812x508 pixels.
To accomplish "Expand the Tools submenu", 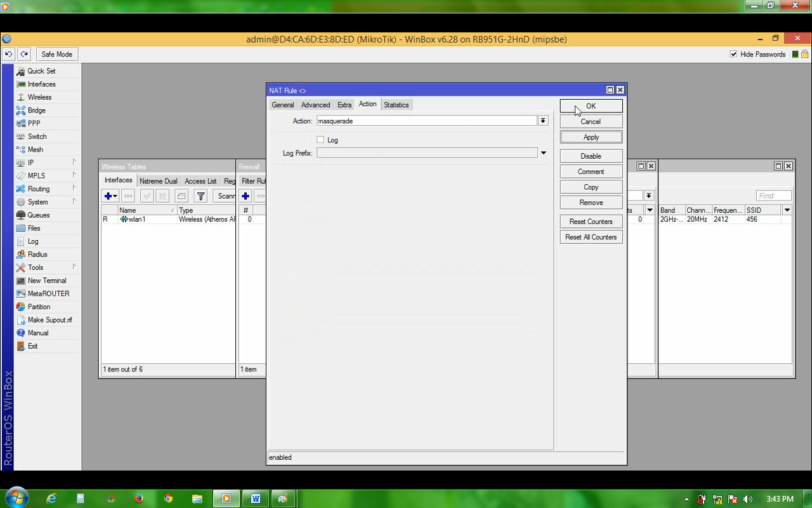I will [x=74, y=267].
